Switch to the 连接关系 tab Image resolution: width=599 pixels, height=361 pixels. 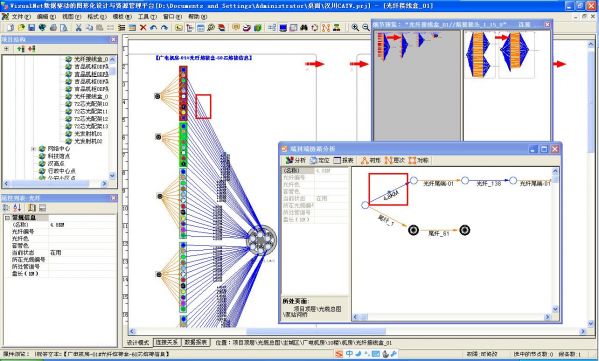click(x=167, y=342)
